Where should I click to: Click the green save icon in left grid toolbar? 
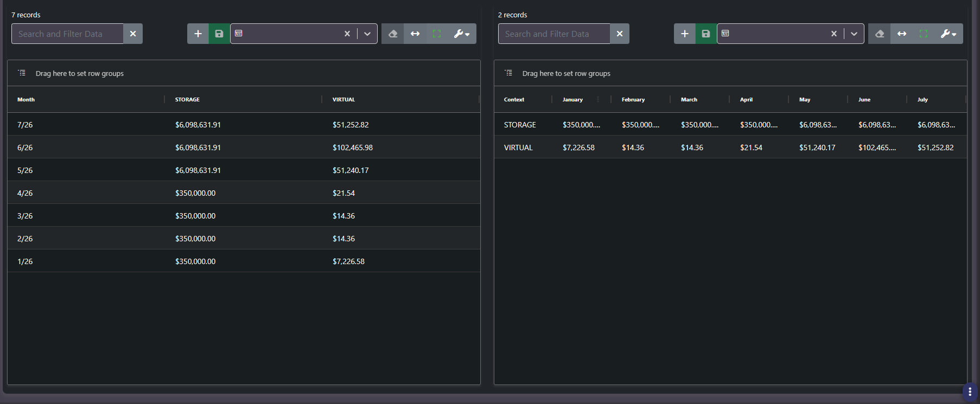pos(219,34)
